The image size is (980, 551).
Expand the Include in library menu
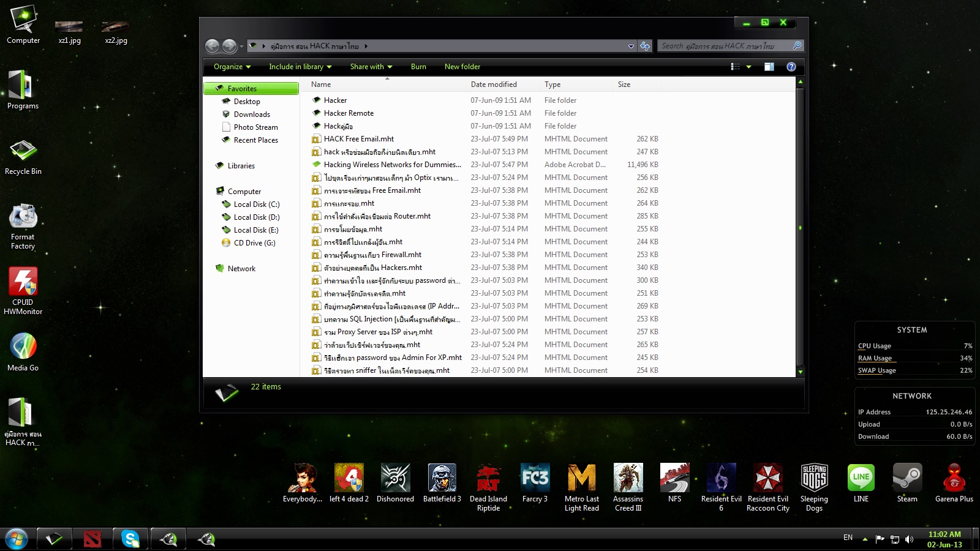(300, 67)
